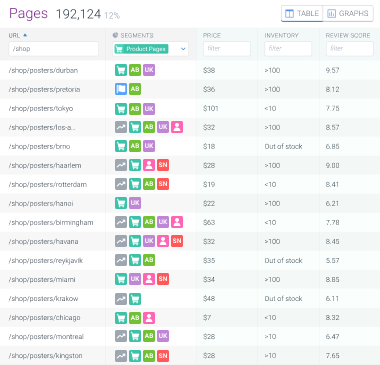Click the SN badge in the kingston row
This screenshot has height=365, width=380.
(x=163, y=355)
